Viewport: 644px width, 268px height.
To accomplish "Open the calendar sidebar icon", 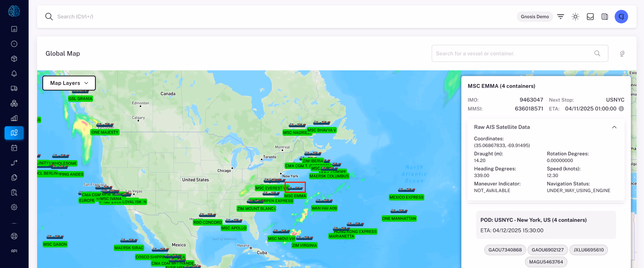I will (x=14, y=148).
